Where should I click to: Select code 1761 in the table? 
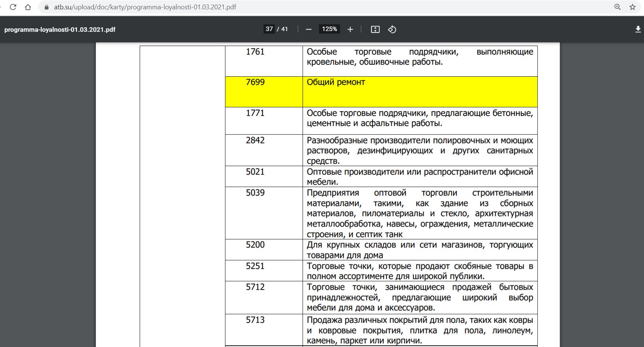point(255,52)
